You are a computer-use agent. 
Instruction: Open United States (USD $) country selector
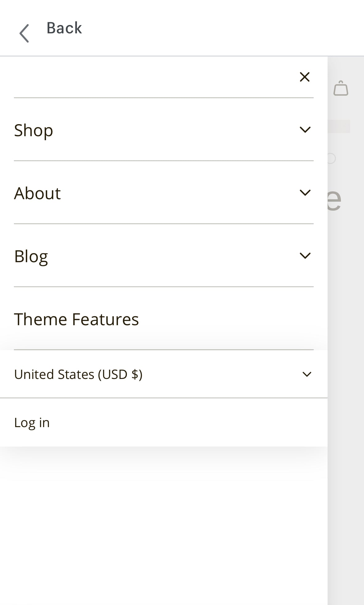(78, 374)
